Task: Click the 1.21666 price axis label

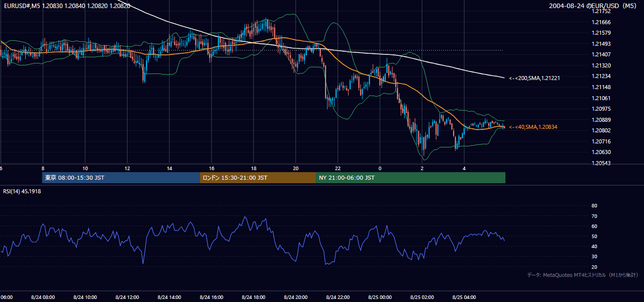Action: tap(601, 22)
